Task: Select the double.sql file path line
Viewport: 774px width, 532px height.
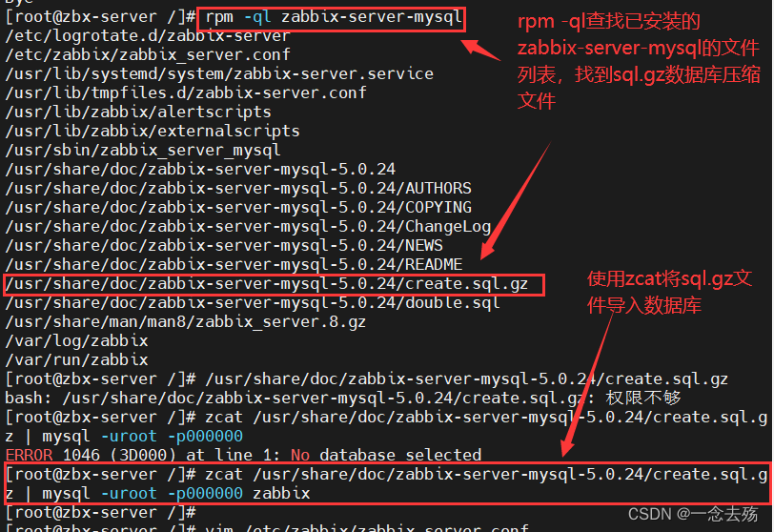Action: click(x=253, y=303)
